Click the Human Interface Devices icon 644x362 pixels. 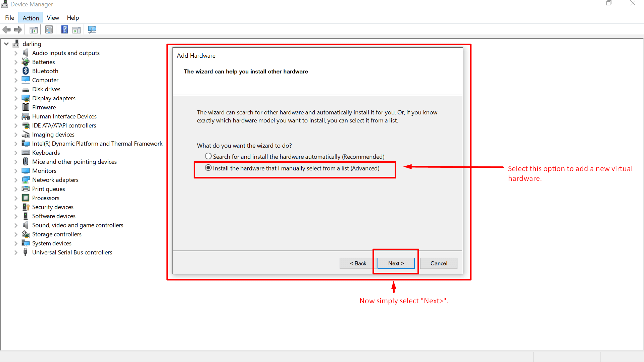(26, 116)
